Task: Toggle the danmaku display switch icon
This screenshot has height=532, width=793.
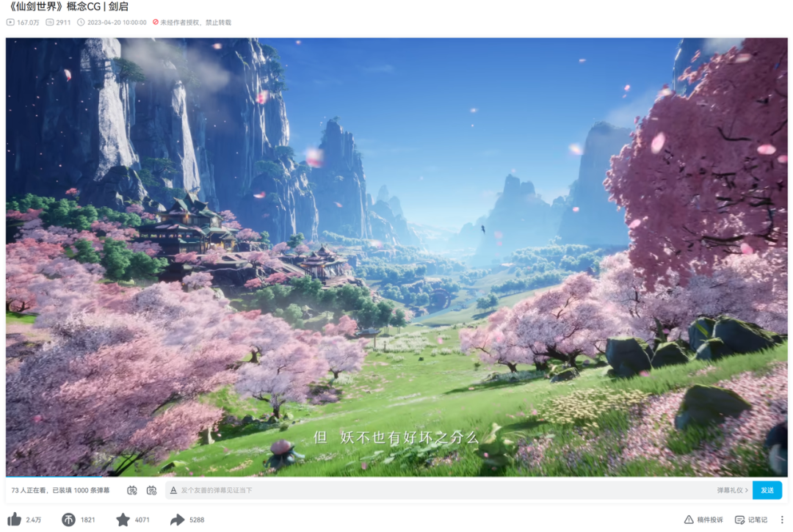Action: pyautogui.click(x=132, y=490)
